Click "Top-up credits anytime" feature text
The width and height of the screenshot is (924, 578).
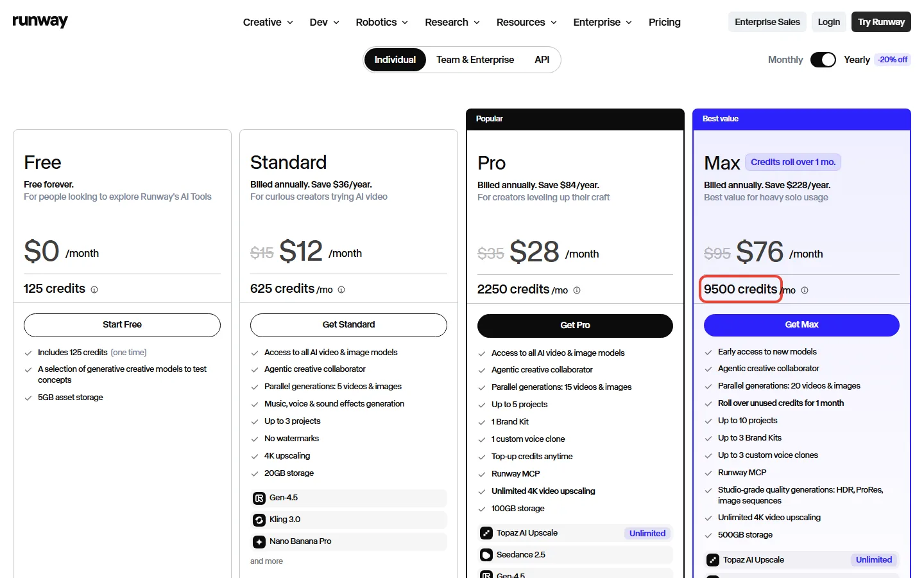point(532,457)
